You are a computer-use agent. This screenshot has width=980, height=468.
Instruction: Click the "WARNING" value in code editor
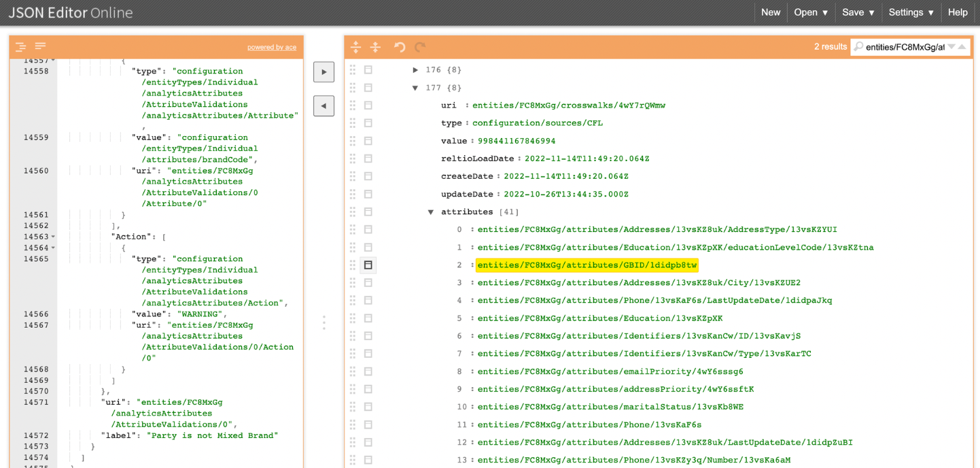[x=200, y=314]
